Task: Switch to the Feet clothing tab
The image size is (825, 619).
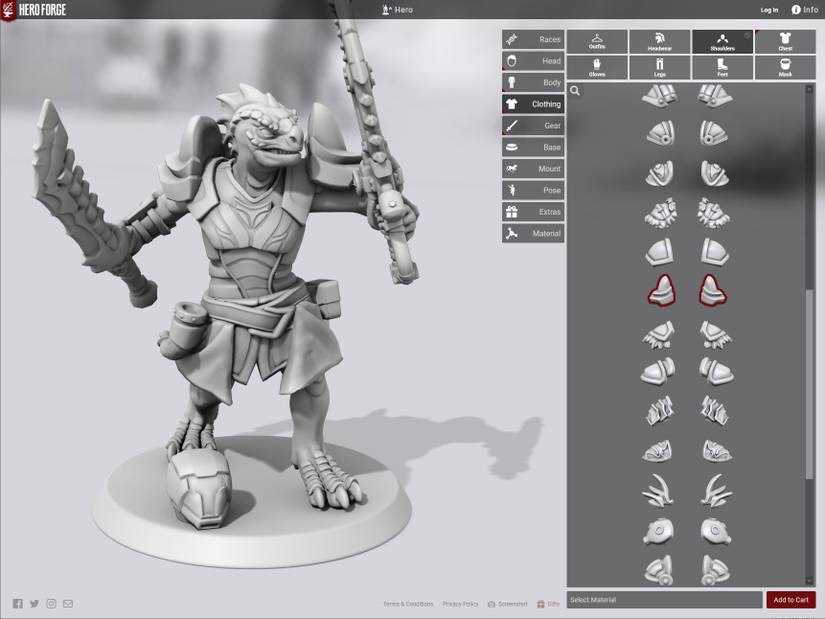Action: pos(722,67)
